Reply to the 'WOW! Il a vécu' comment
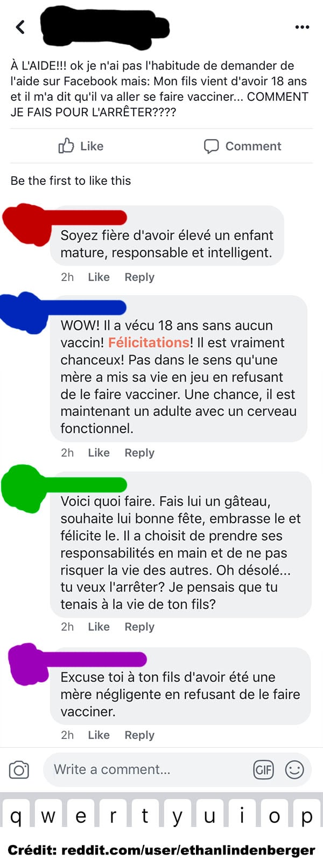The image size is (323, 868). coord(139,453)
